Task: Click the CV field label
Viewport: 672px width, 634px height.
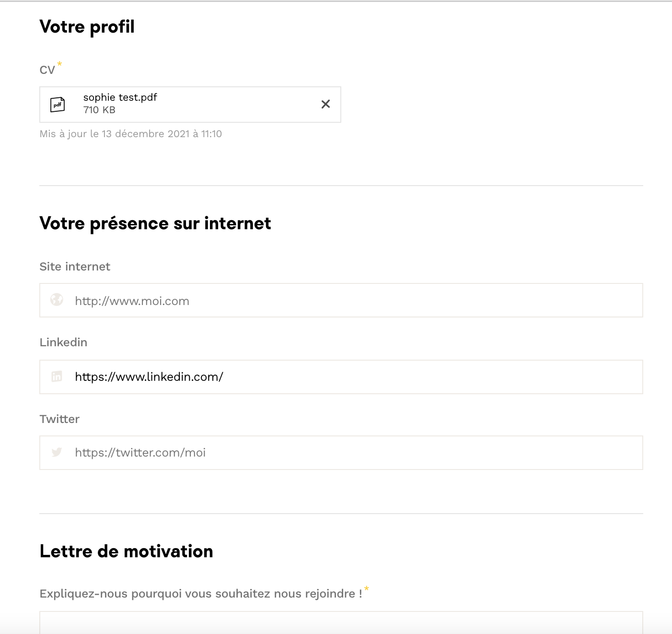Action: [47, 70]
